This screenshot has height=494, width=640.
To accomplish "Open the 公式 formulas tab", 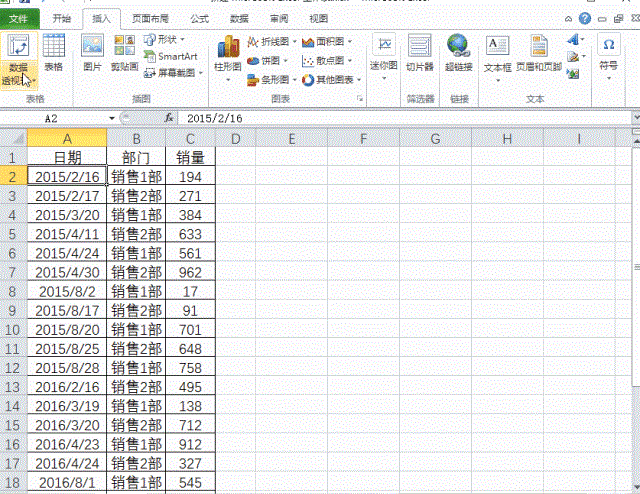I will click(x=199, y=18).
